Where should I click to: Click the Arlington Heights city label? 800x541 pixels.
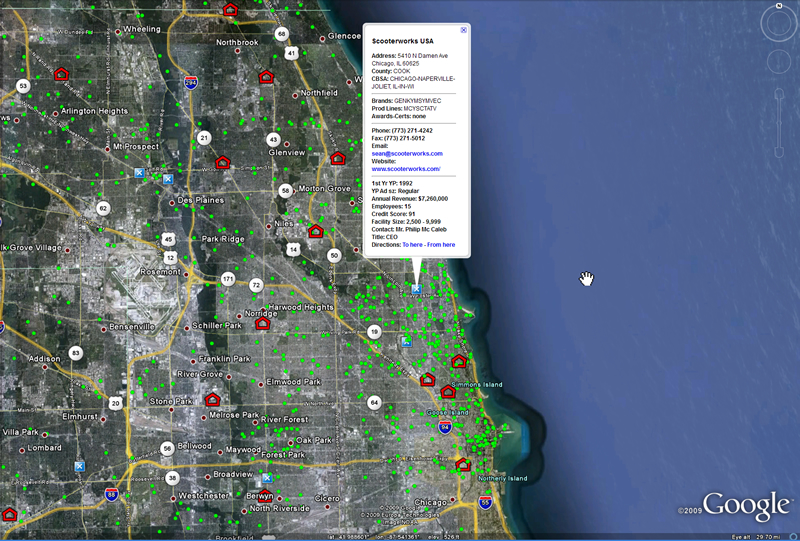point(94,111)
